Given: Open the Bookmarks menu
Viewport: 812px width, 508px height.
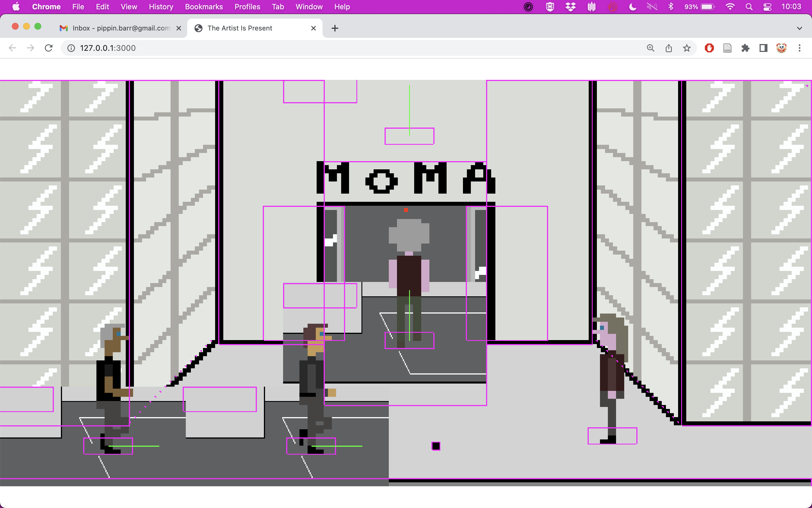Looking at the screenshot, I should point(204,7).
